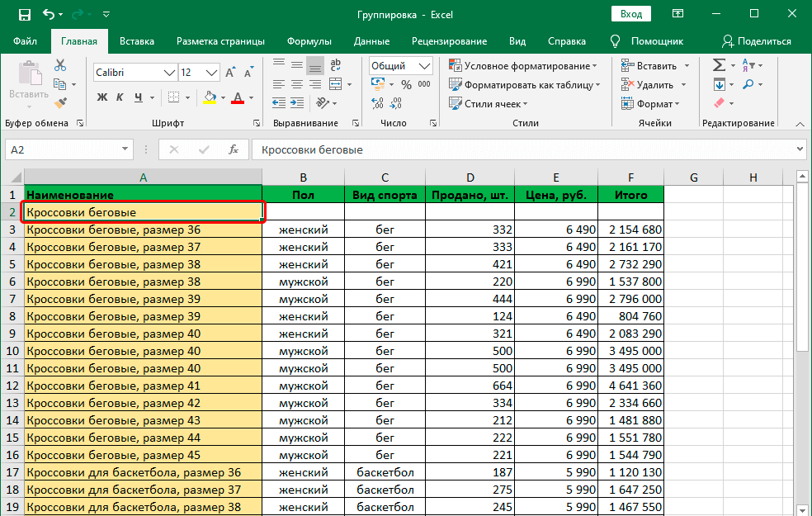Open the AutoSum sigma tool
This screenshot has width=812, height=516.
[719, 65]
